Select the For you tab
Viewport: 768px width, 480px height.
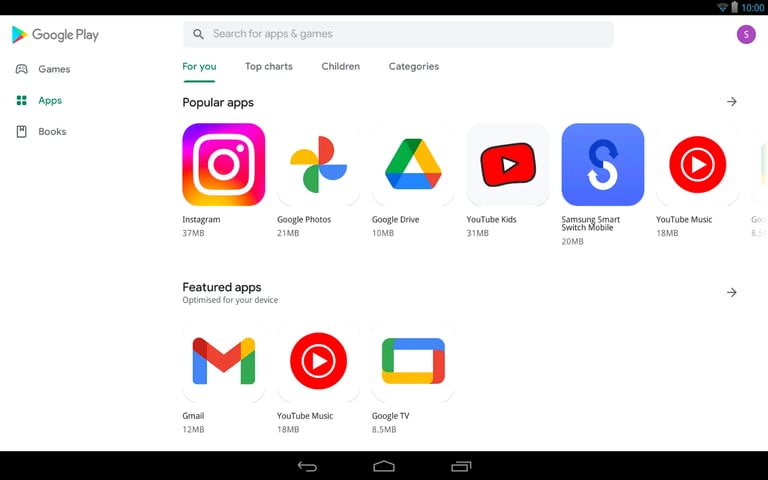pyautogui.click(x=199, y=67)
